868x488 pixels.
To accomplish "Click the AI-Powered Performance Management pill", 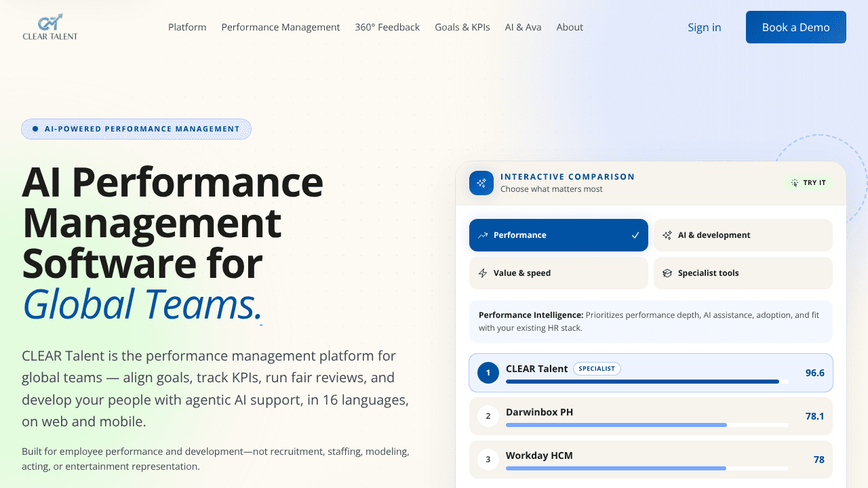I will [x=136, y=129].
